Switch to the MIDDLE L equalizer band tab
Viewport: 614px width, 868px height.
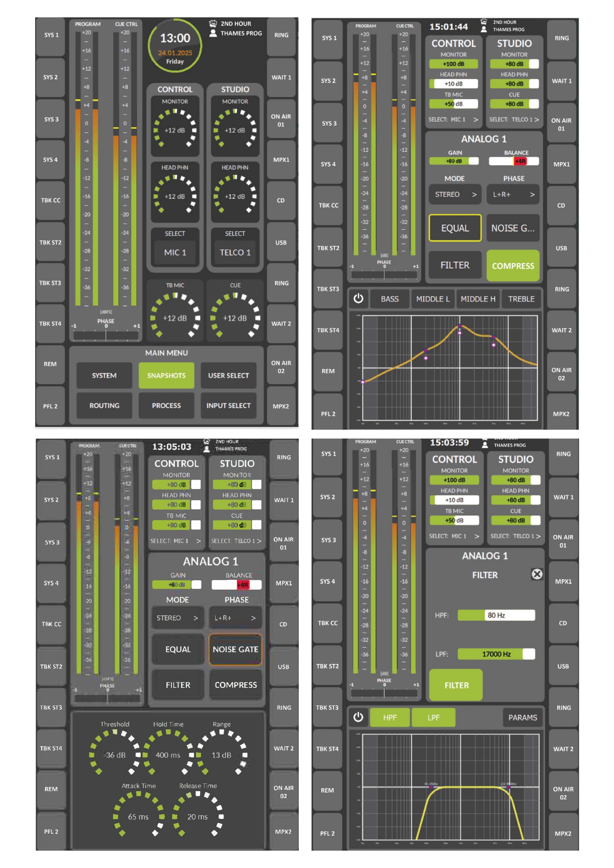(x=432, y=299)
